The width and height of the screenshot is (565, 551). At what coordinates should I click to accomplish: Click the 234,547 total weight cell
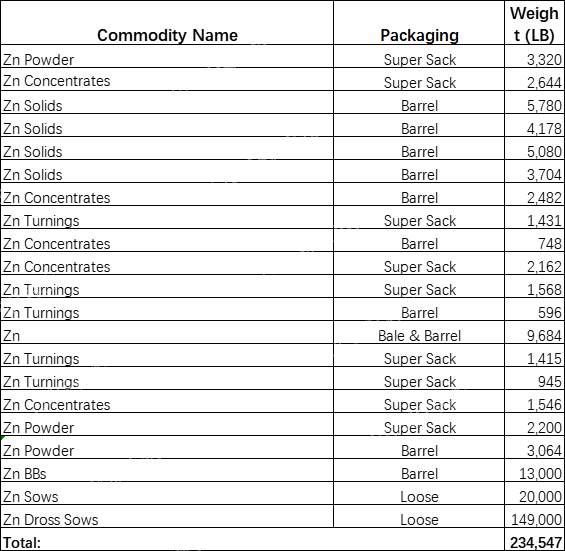point(534,539)
